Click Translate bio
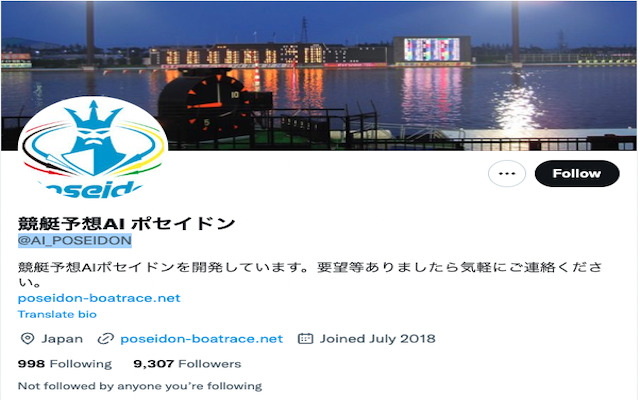The width and height of the screenshot is (640, 400). point(57,314)
